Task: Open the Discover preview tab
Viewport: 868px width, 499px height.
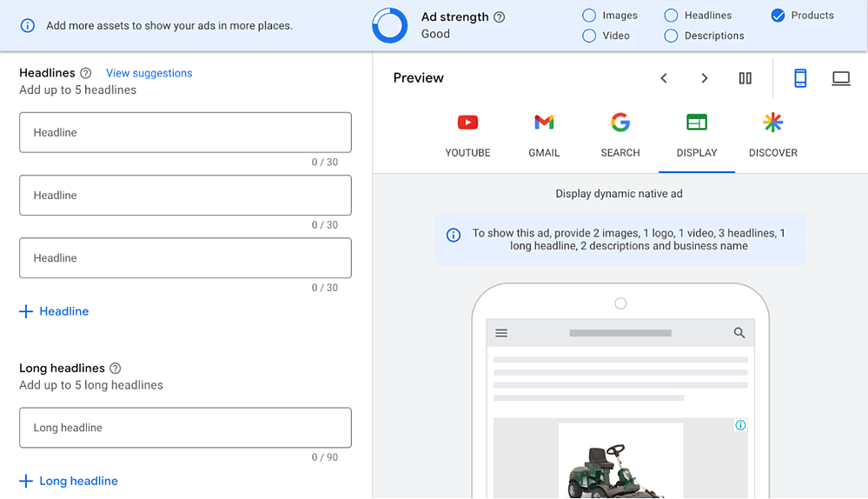Action: [x=772, y=136]
